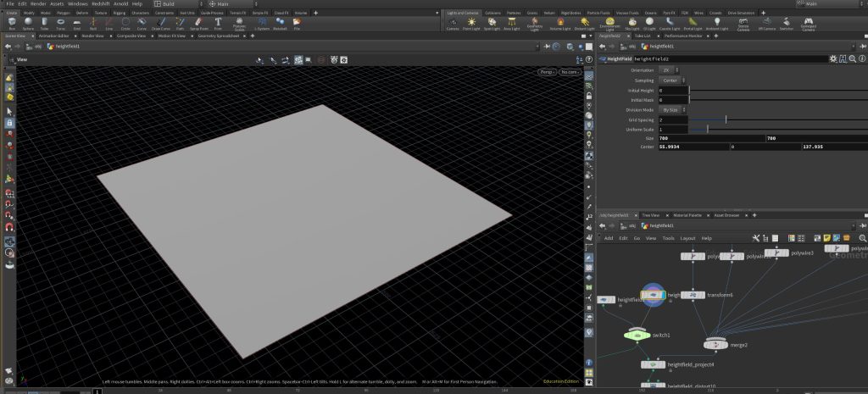This screenshot has height=394, width=868.
Task: Open the Main radial menu dropdown
Action: [231, 4]
